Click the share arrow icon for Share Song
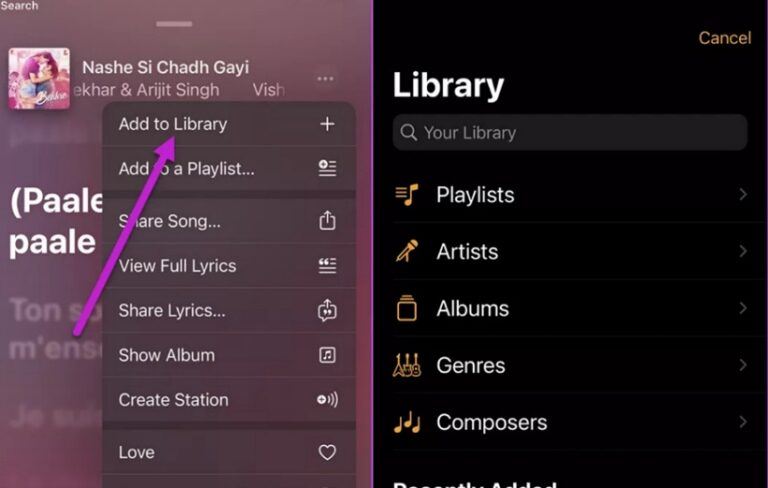Image resolution: width=768 pixels, height=488 pixels. point(327,220)
